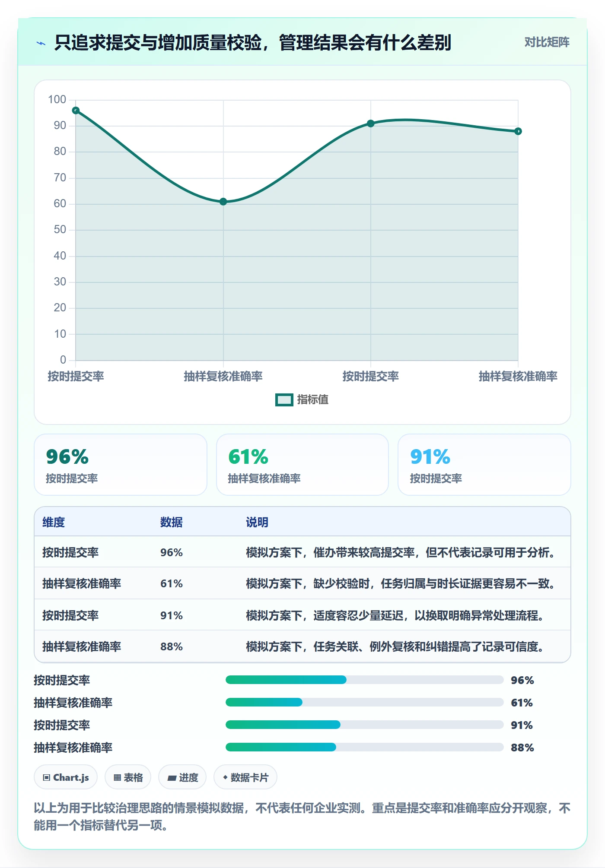Select the chart data point at value 91
The image size is (605, 868).
click(370, 124)
